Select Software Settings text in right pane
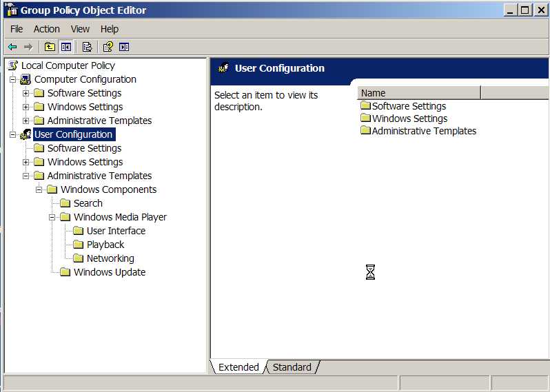Screen dimensions: 550x392 409,106
